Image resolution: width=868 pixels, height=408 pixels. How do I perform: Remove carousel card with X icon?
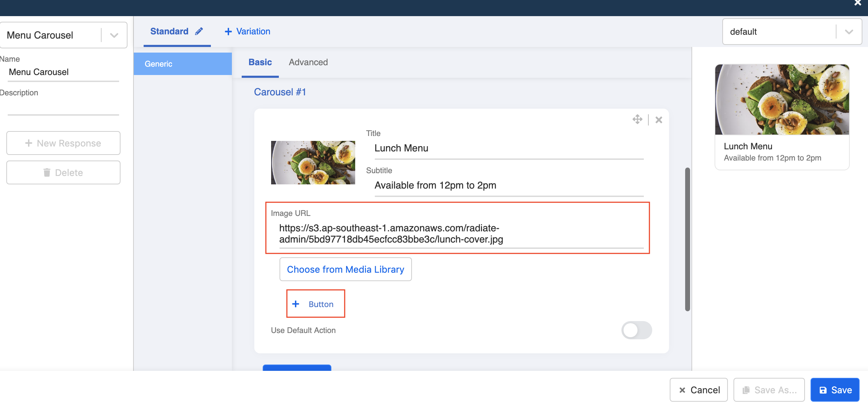tap(659, 120)
